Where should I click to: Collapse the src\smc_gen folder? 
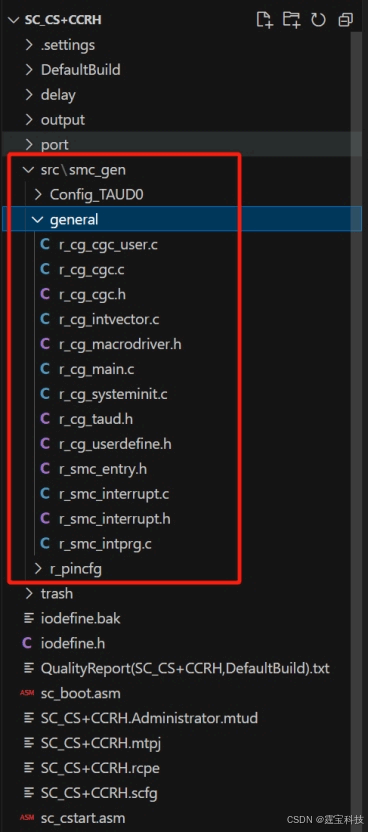point(29,170)
